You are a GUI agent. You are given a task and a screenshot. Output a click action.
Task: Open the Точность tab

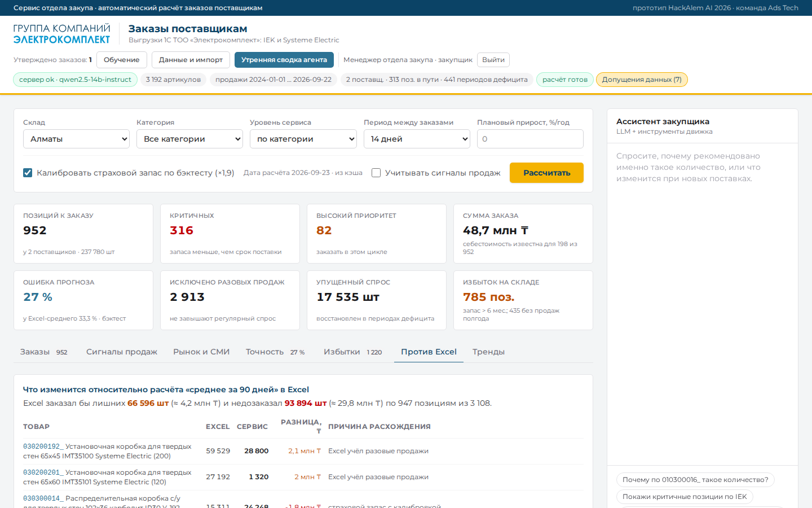coord(275,352)
